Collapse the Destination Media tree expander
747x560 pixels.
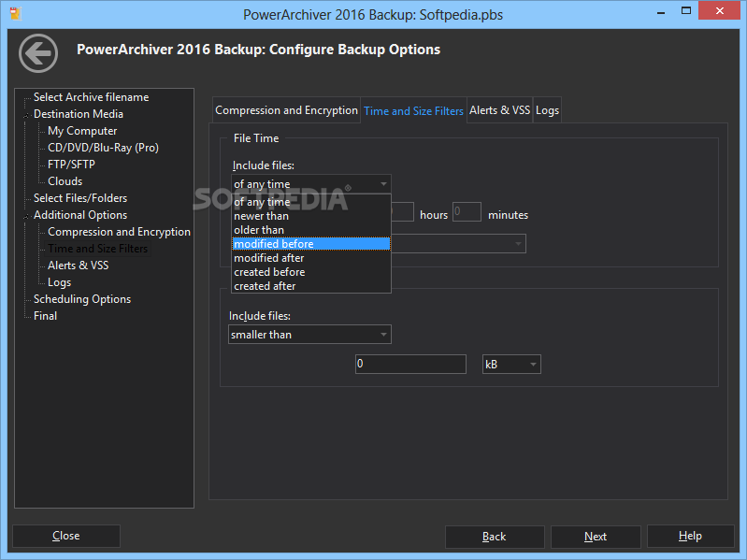26,115
